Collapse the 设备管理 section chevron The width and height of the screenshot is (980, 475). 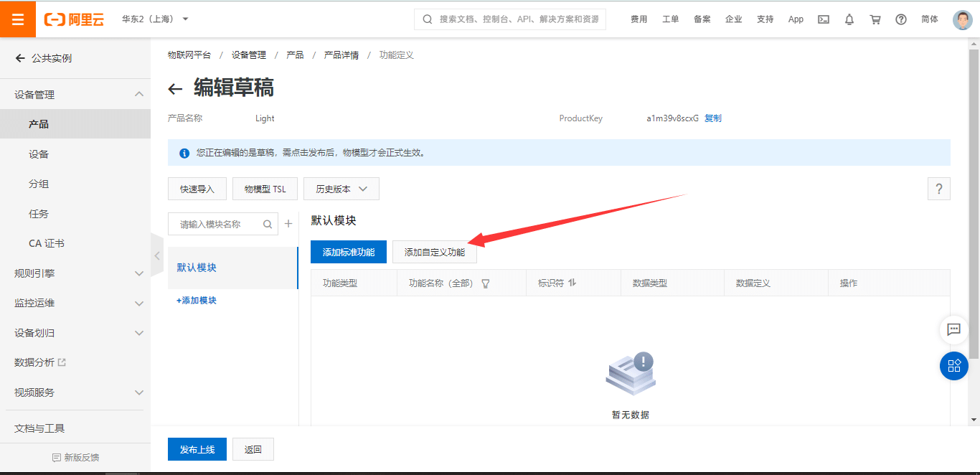point(140,93)
